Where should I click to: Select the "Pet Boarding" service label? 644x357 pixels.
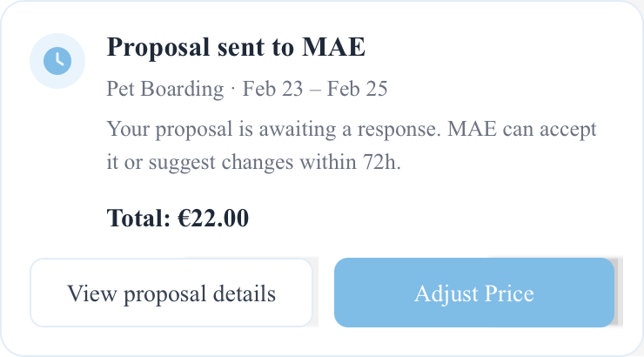164,89
